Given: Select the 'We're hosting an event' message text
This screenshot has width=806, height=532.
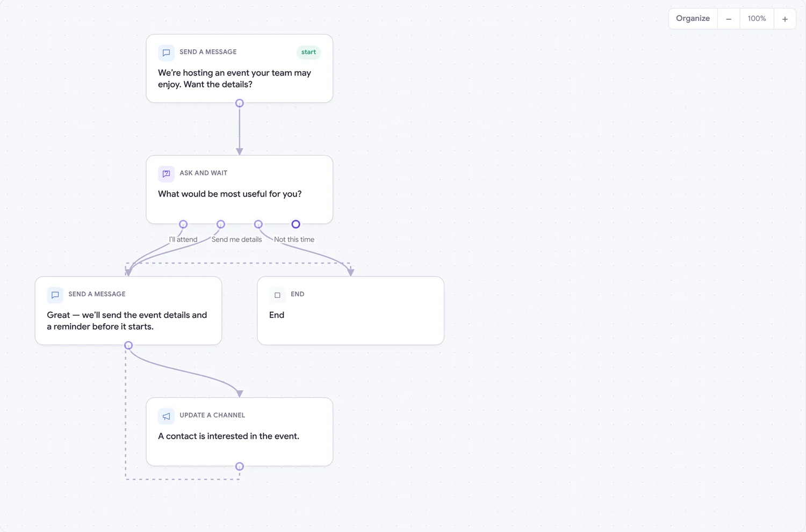Looking at the screenshot, I should (x=234, y=78).
